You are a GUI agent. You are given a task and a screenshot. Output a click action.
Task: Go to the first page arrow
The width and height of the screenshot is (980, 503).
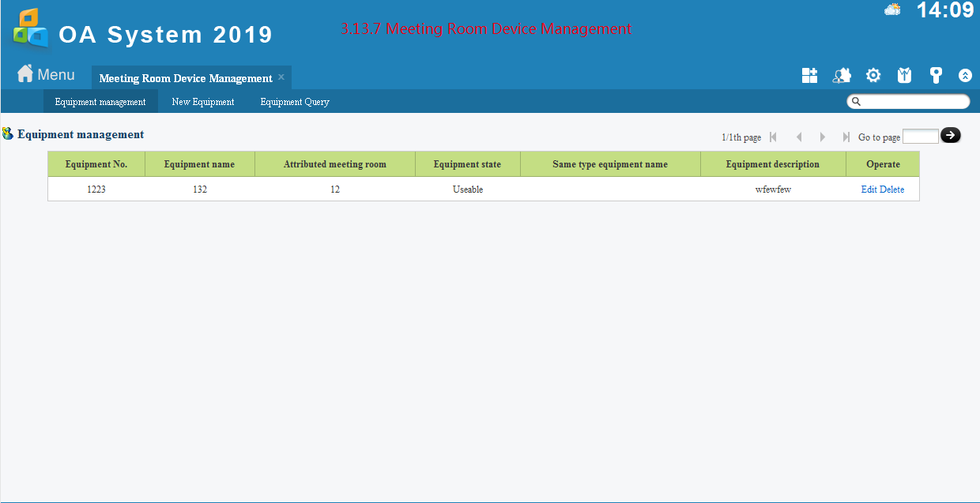pyautogui.click(x=773, y=137)
